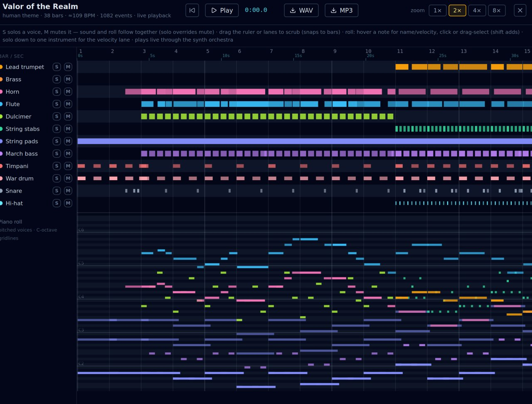Click the String pads track label
This screenshot has height=404, width=532.
pyautogui.click(x=22, y=141)
